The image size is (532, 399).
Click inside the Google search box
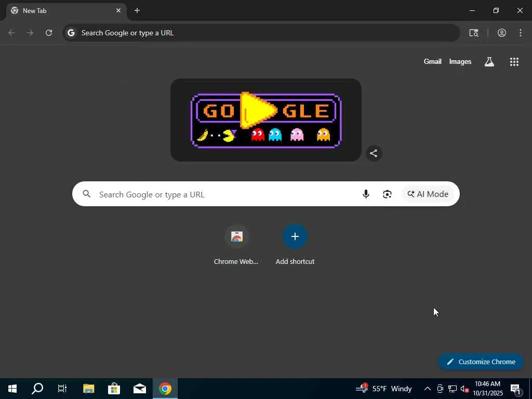pos(266,194)
